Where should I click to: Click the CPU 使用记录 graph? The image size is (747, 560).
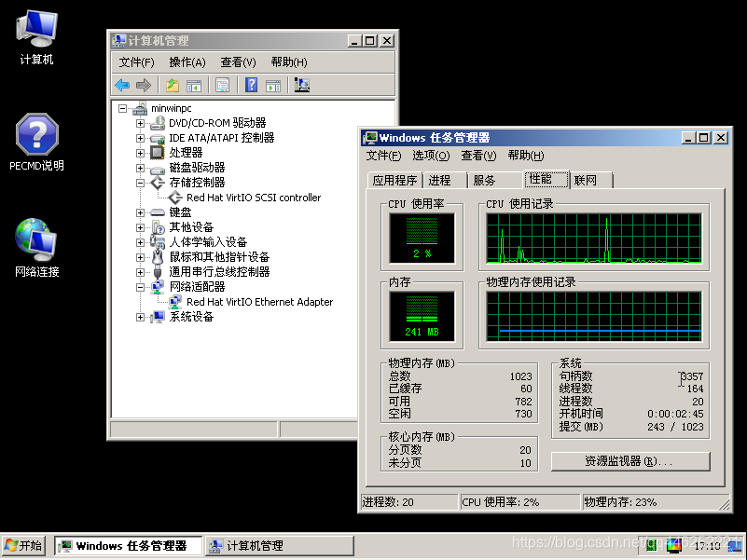[x=594, y=239]
